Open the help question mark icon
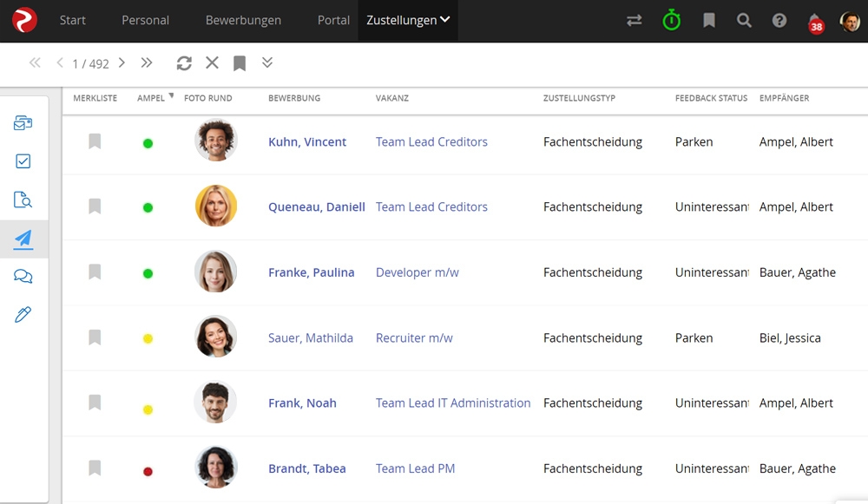Screen dimensions: 868x504 point(779,20)
